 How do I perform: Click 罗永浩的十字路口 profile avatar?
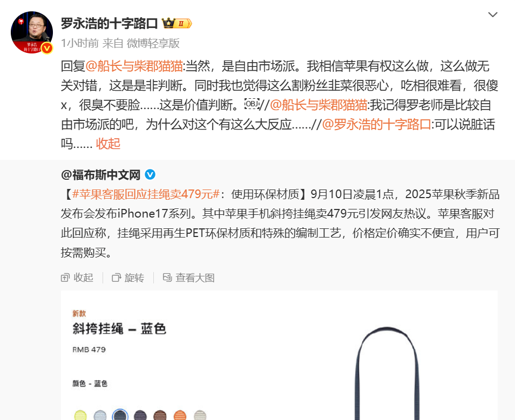coord(32,32)
